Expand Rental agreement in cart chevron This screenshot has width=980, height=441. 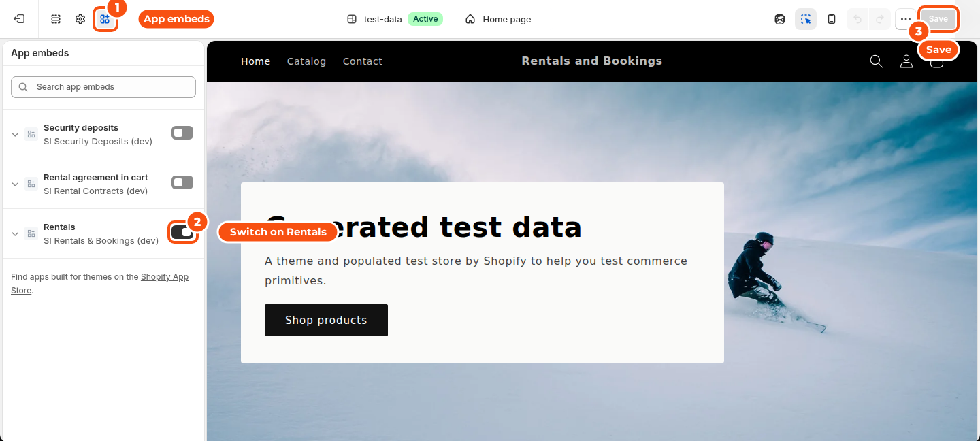[15, 184]
